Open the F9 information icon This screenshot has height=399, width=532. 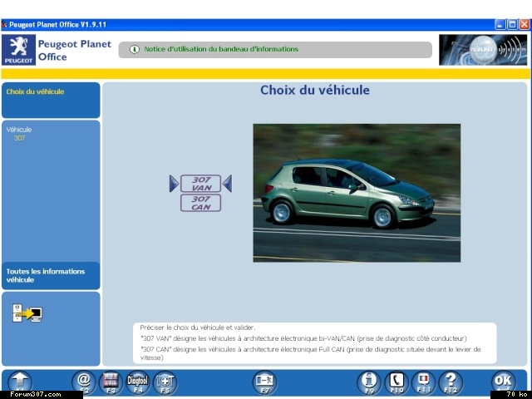point(369,382)
